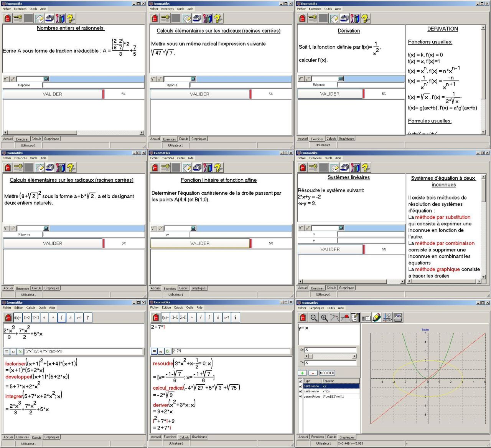Click the MODIFIER button
Viewport: 491px width, 448px height.
pyautogui.click(x=327, y=373)
